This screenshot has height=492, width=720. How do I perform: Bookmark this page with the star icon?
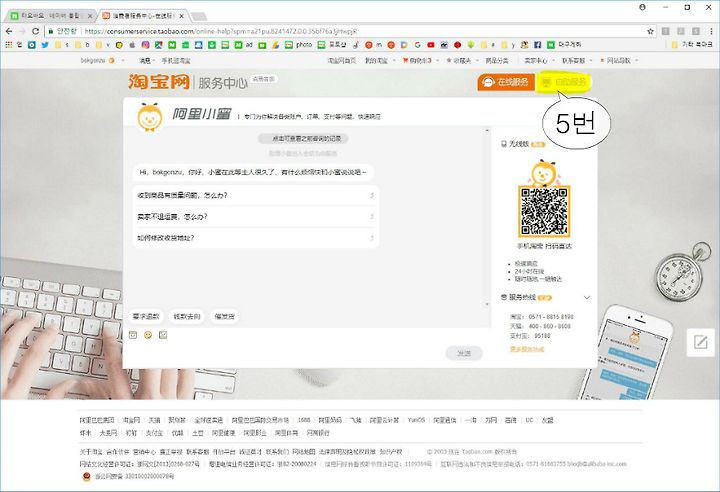(x=650, y=31)
